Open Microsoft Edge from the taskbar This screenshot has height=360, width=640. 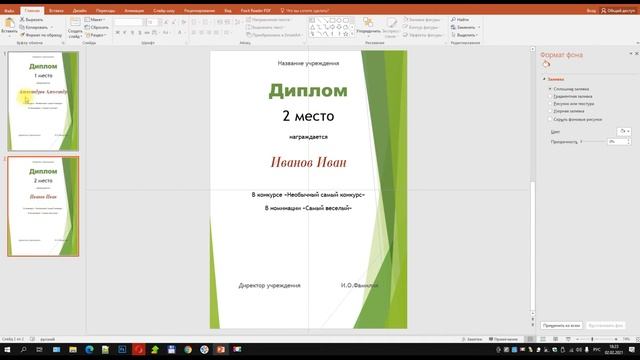tap(89, 350)
